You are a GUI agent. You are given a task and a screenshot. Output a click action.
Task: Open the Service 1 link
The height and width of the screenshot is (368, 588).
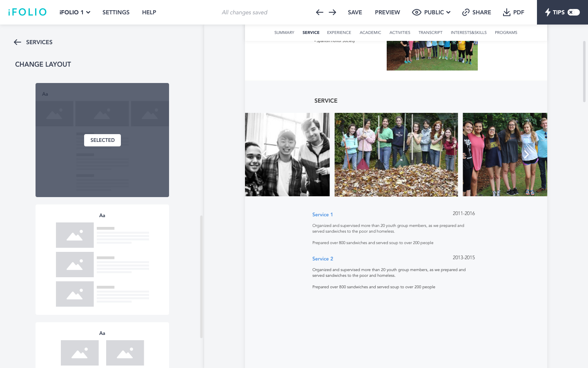[322, 215]
